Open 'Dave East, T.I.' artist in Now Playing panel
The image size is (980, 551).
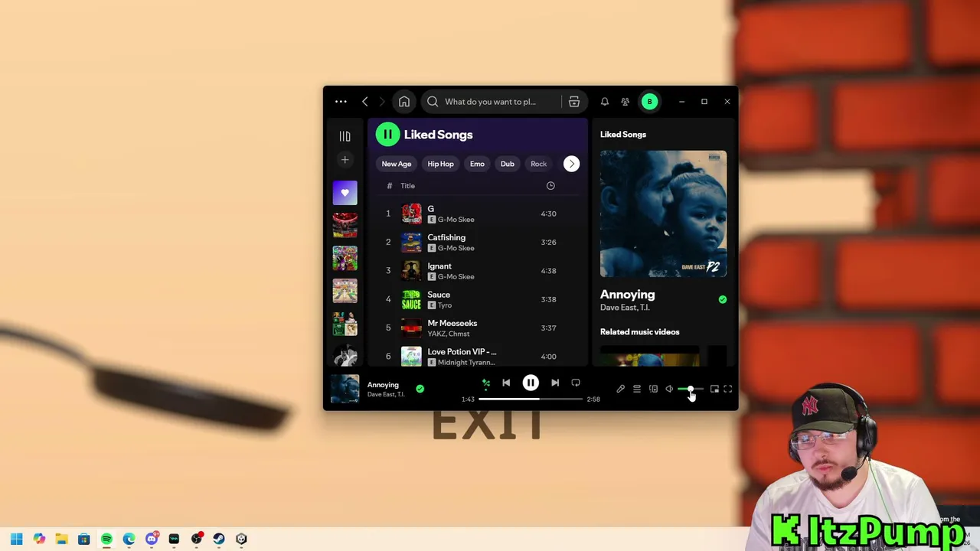625,308
